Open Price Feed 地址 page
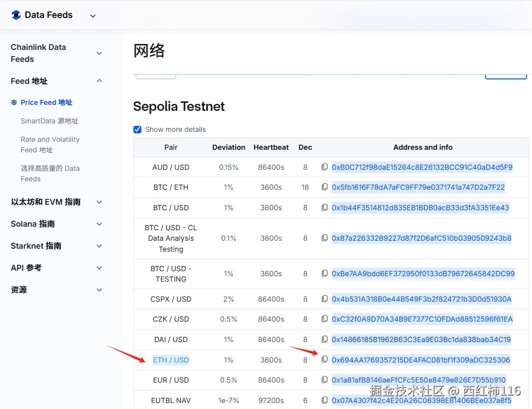This screenshot has width=532, height=409. [46, 102]
